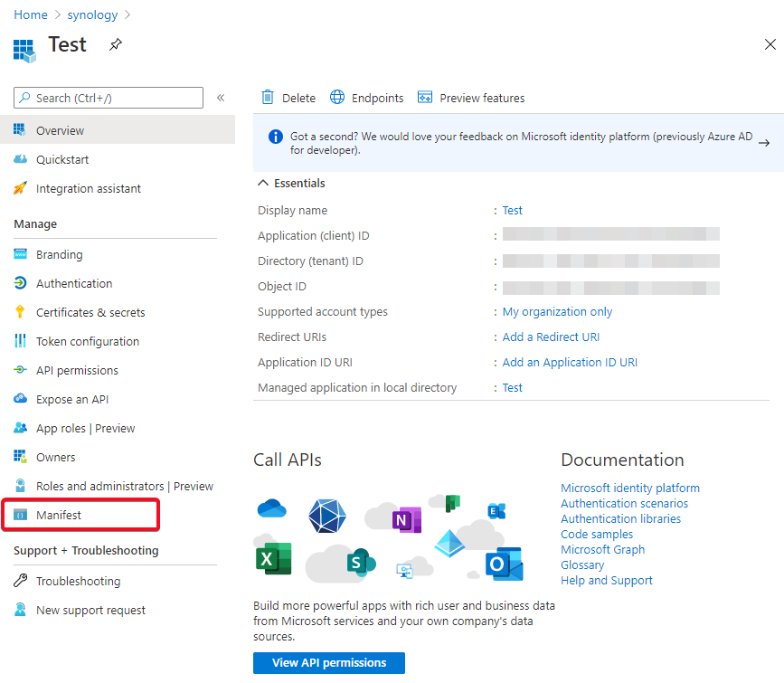Click the Search (Ctrl+/) input field
Screen dimensions: 784x683
pos(109,98)
